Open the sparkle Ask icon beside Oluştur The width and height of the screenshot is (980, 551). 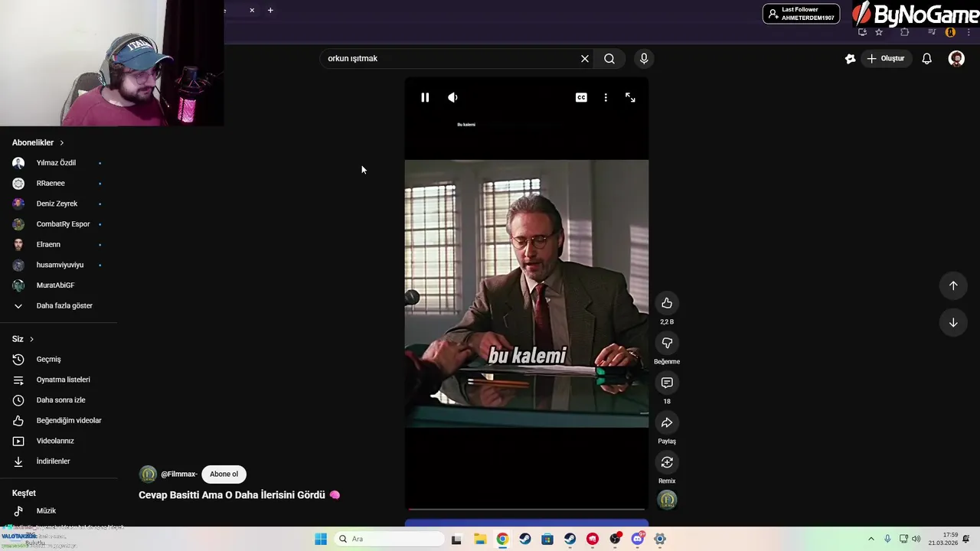click(x=850, y=58)
